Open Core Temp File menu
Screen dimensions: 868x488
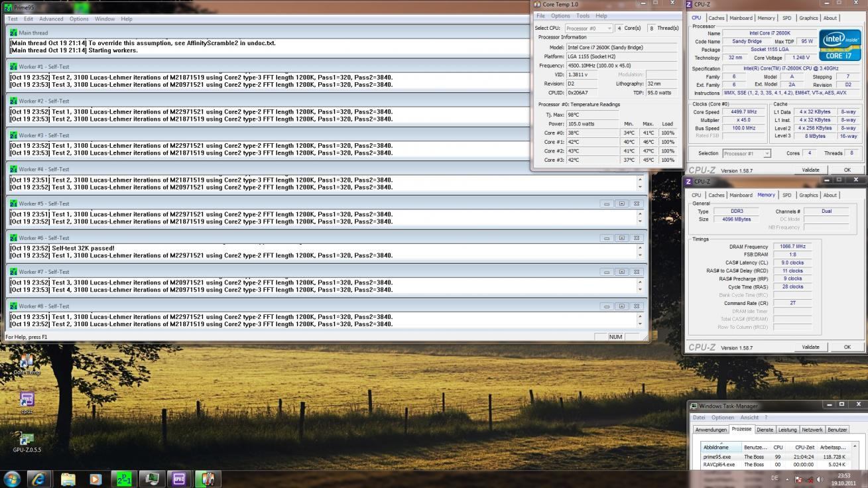click(x=540, y=16)
